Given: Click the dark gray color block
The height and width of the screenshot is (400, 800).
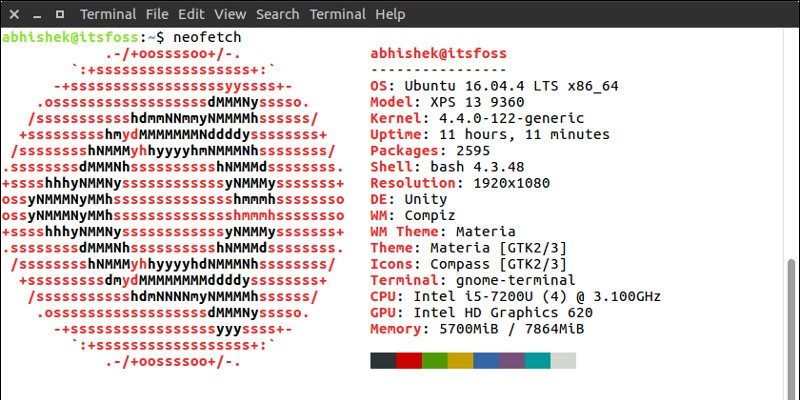Looking at the screenshot, I should (x=383, y=361).
